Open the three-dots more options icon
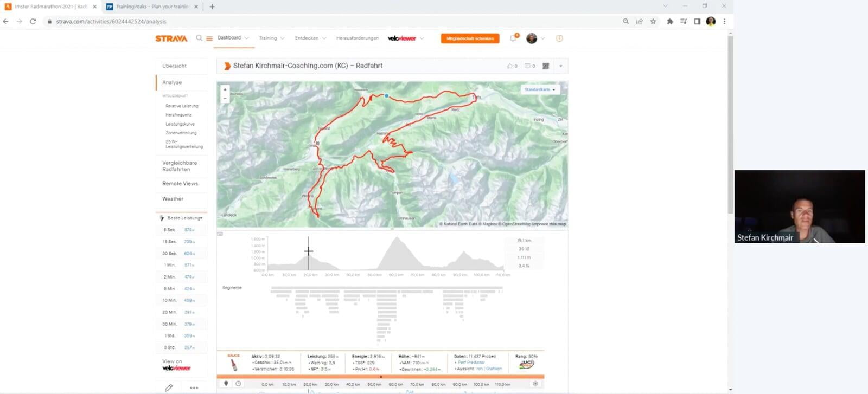This screenshot has height=394, width=868. [194, 387]
